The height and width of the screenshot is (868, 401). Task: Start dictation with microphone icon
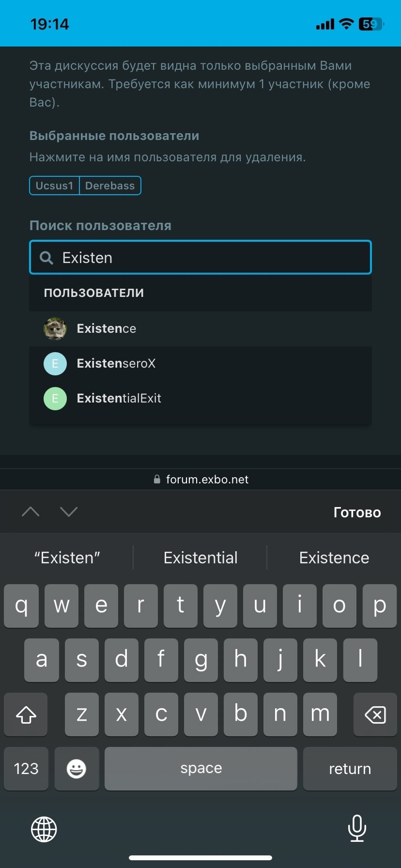[357, 828]
